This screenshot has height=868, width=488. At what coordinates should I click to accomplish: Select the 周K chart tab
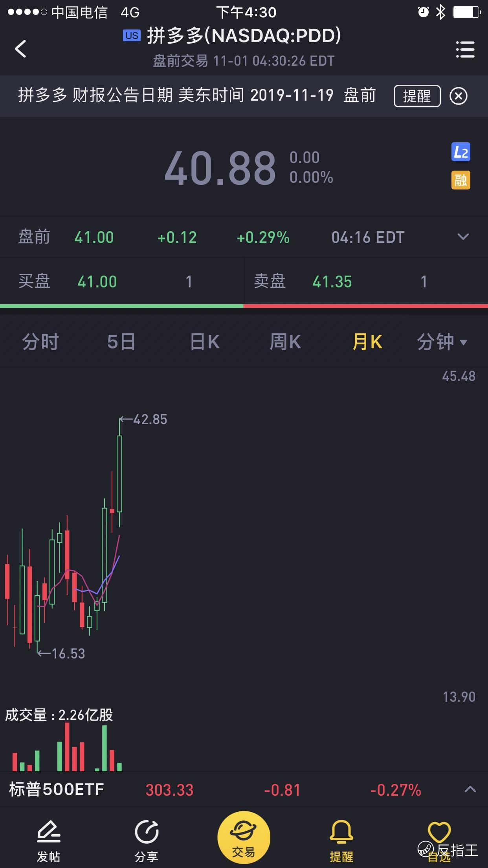coord(285,342)
